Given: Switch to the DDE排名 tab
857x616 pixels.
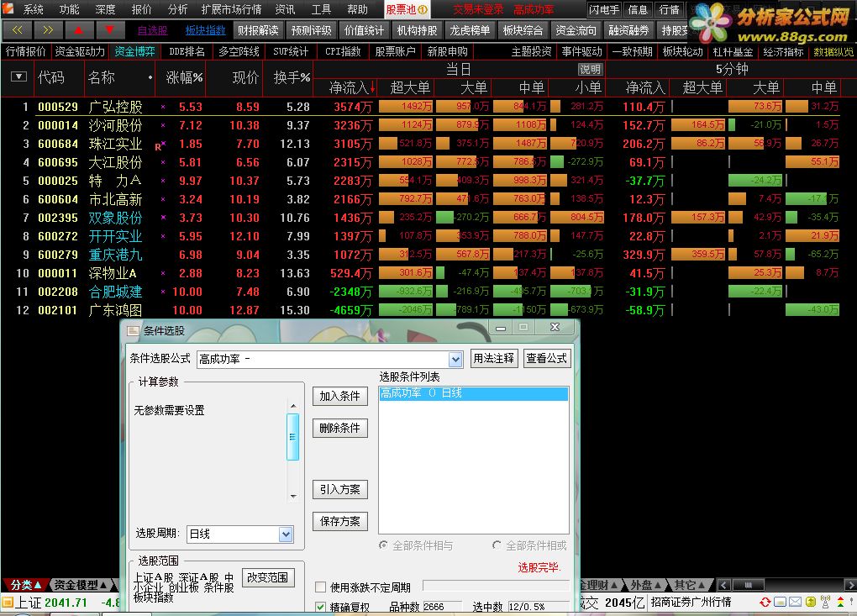Looking at the screenshot, I should (x=187, y=51).
